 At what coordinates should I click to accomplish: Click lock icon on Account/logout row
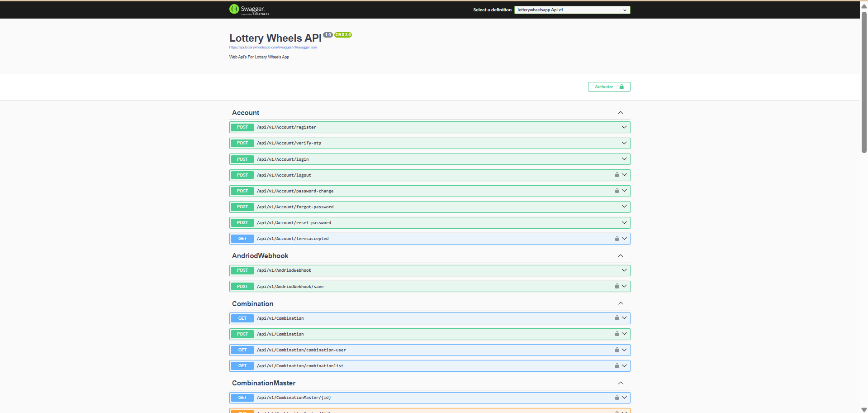[617, 175]
